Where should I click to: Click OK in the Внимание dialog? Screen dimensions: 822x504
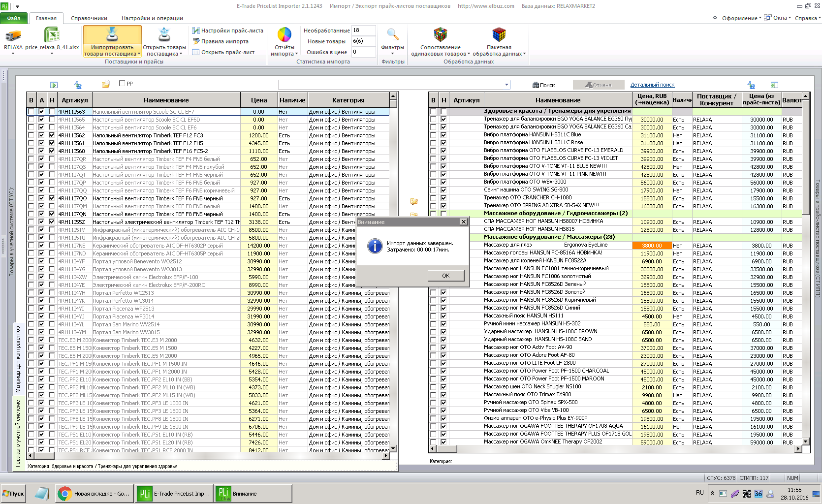tap(446, 276)
